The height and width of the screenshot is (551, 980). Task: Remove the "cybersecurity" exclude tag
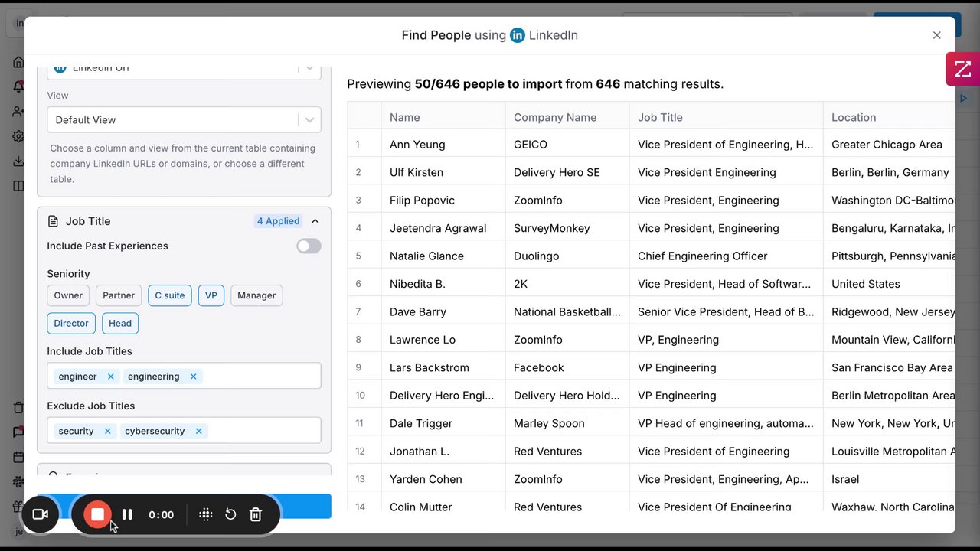click(198, 431)
